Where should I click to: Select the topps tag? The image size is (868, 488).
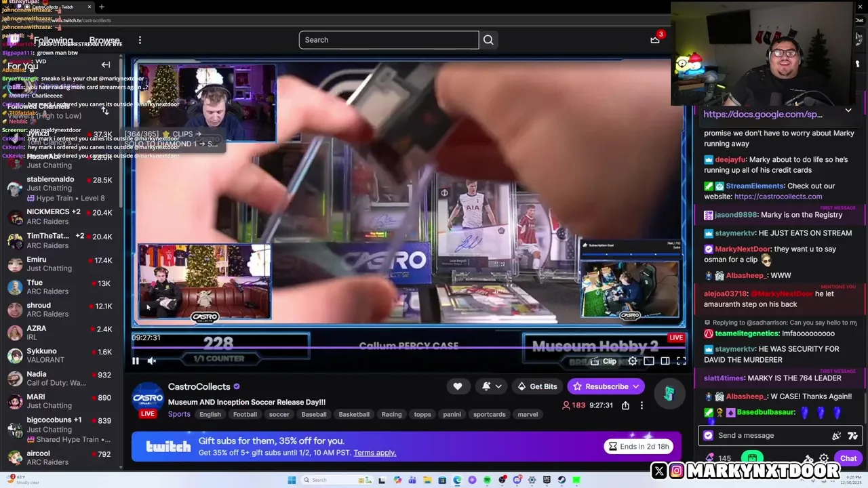(422, 414)
